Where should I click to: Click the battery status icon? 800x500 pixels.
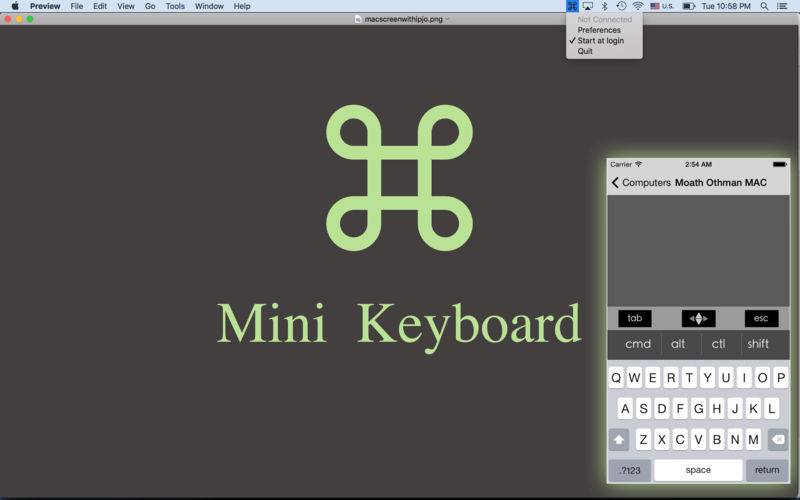click(x=689, y=6)
